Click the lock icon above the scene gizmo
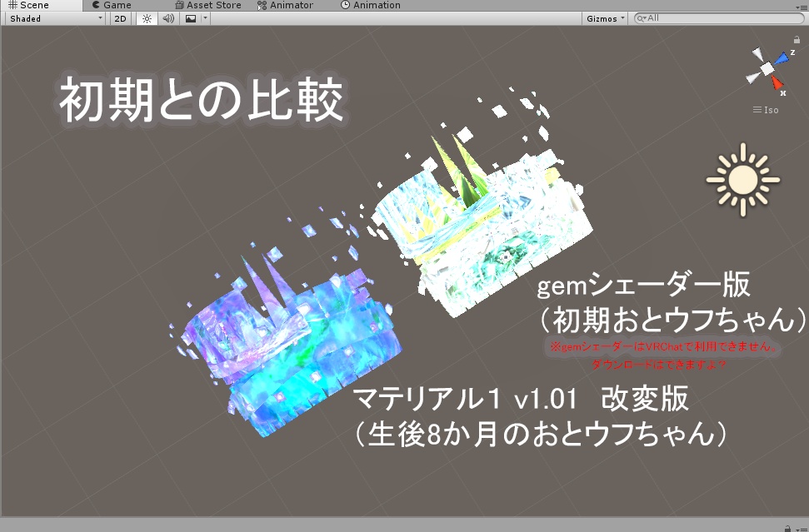 [x=796, y=39]
